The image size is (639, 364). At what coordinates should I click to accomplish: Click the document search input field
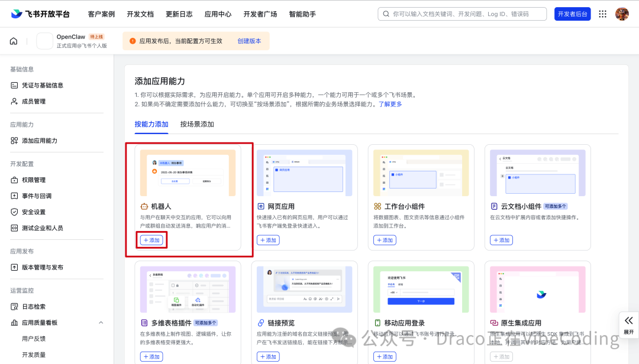click(461, 13)
